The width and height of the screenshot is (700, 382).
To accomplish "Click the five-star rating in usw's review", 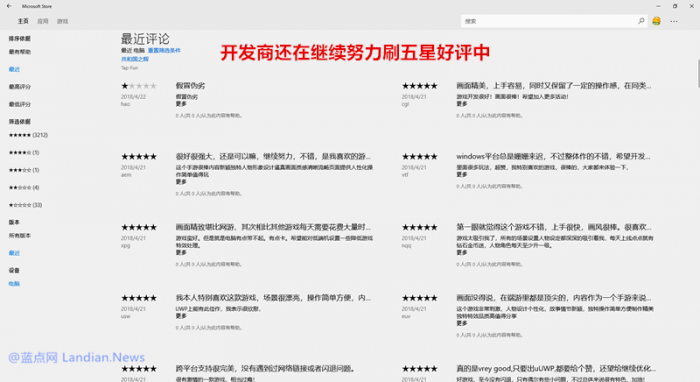I will [x=139, y=298].
